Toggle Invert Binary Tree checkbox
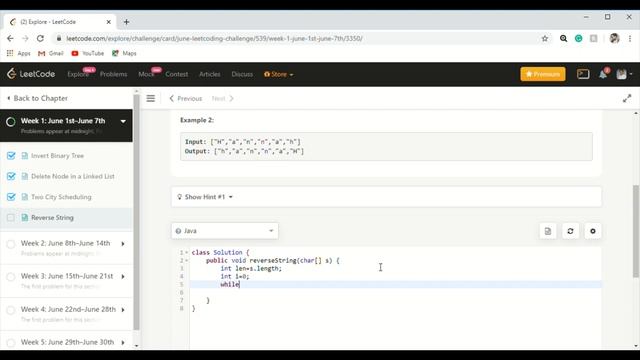This screenshot has width=640, height=360. pyautogui.click(x=11, y=156)
